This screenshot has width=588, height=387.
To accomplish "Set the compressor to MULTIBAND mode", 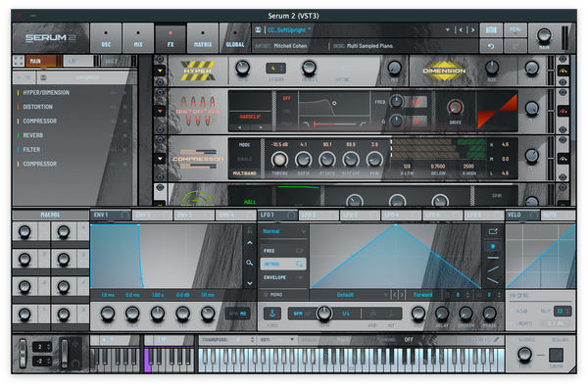I will (x=244, y=173).
